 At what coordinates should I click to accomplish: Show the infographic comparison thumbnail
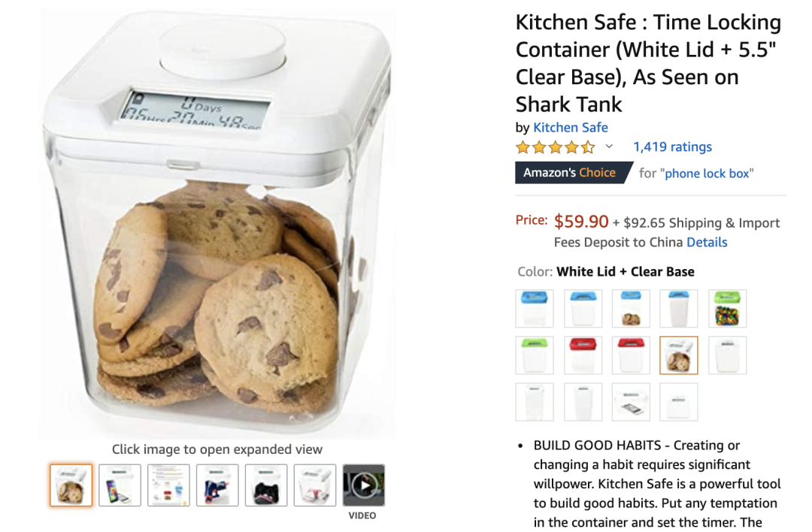(x=168, y=485)
